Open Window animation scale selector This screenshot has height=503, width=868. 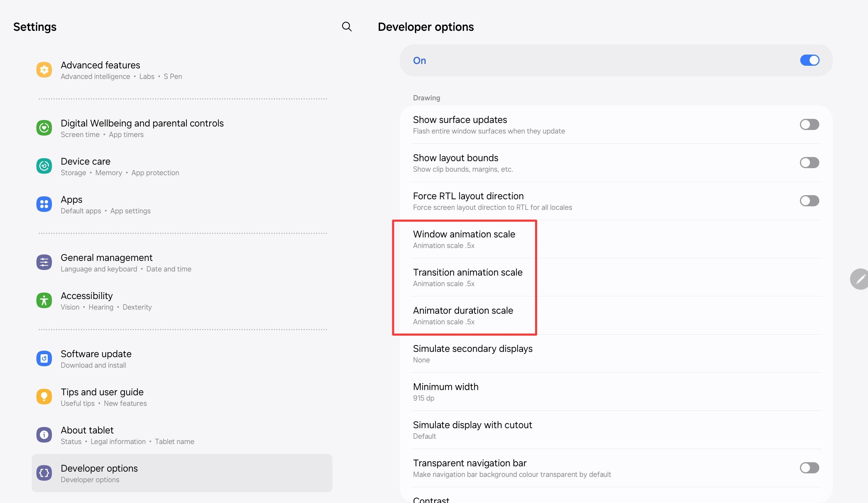[x=464, y=239]
